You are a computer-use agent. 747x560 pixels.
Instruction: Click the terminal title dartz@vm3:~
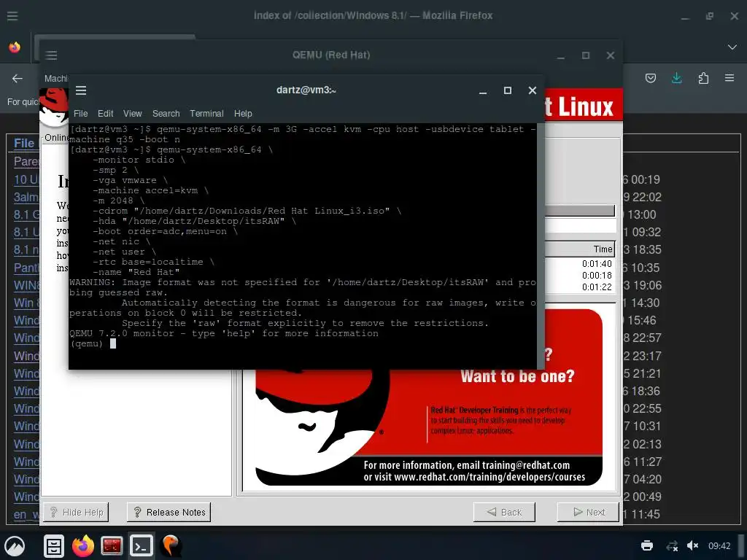[x=306, y=90]
